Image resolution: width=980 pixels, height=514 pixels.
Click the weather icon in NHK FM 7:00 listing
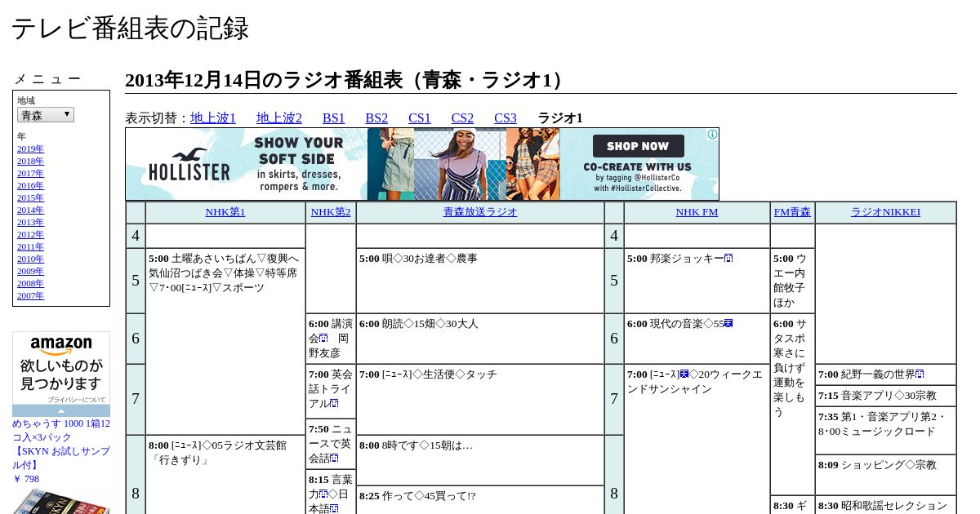[684, 374]
